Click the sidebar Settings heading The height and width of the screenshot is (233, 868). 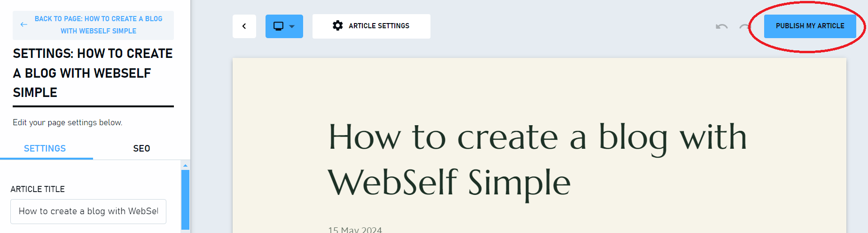[93, 73]
